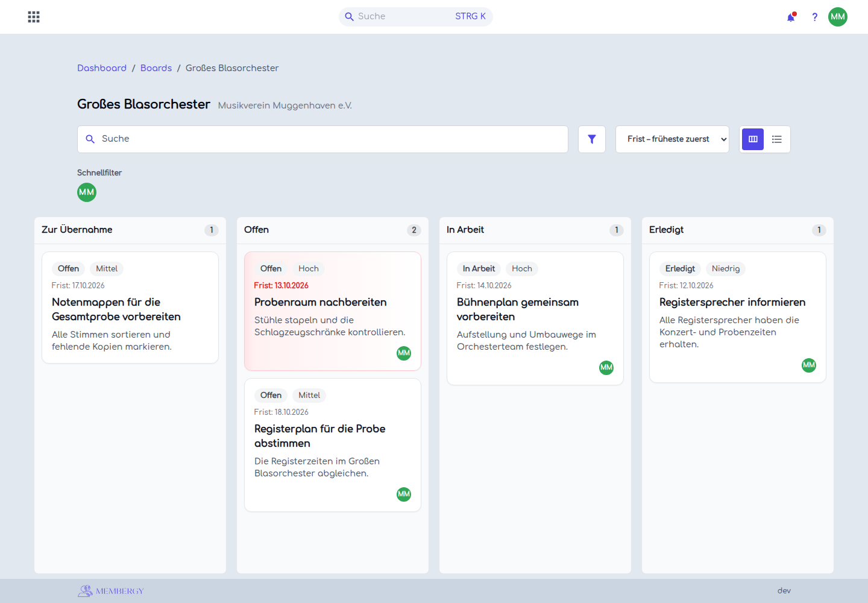Click the count badge in Zur Übernahme column

[x=212, y=230]
